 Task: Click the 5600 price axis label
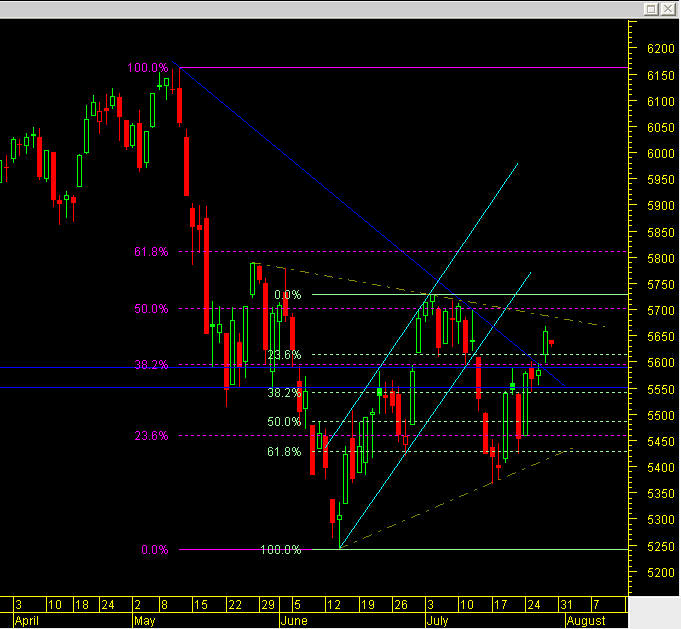click(x=660, y=363)
